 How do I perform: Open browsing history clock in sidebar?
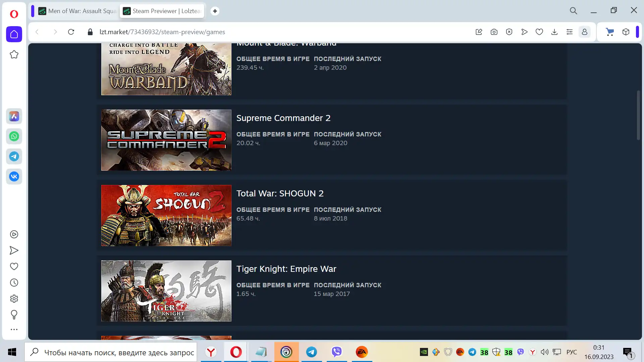[14, 283]
